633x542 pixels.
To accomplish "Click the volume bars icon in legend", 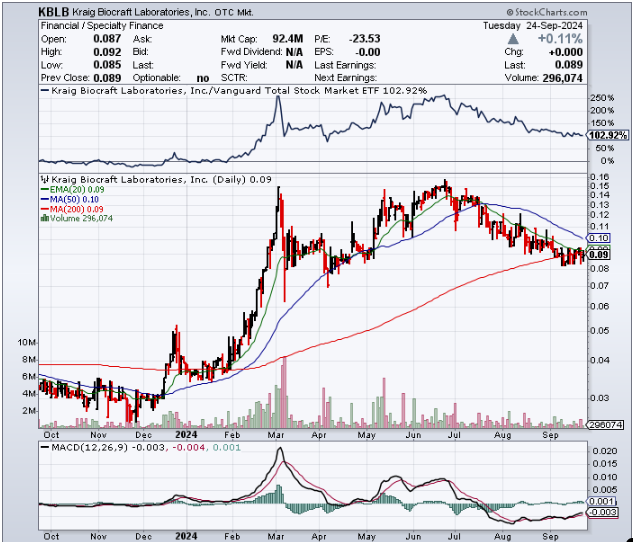I will tap(44, 218).
